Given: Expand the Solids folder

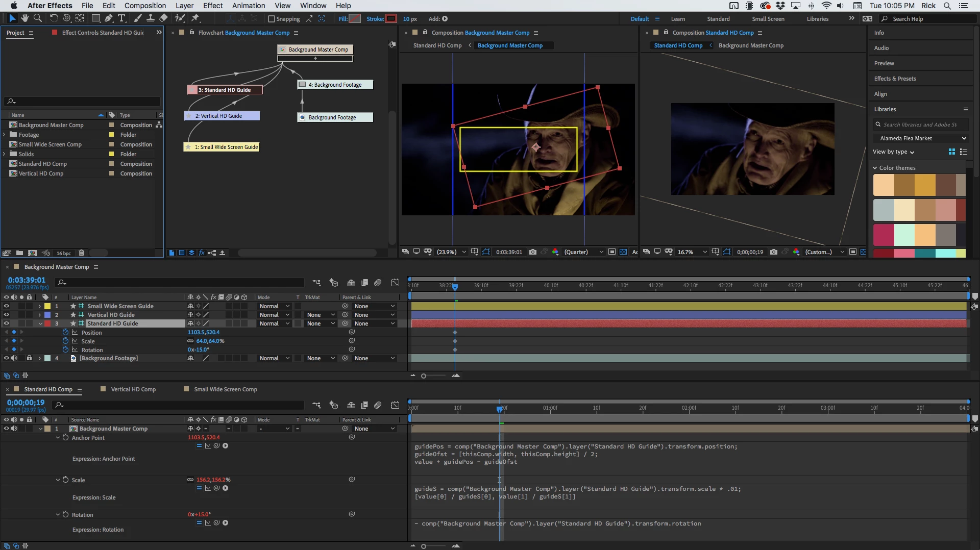Looking at the screenshot, I should 5,154.
